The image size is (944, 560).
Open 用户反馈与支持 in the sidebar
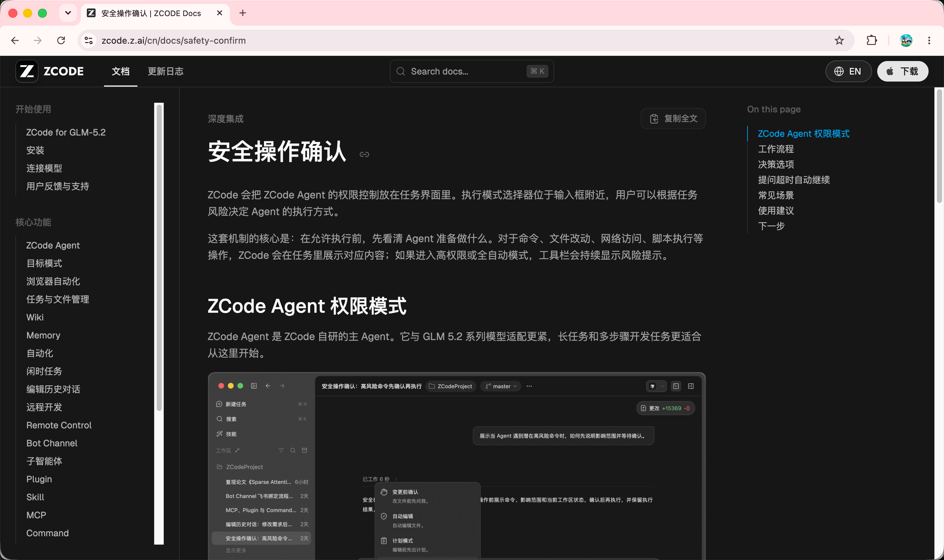pos(58,187)
